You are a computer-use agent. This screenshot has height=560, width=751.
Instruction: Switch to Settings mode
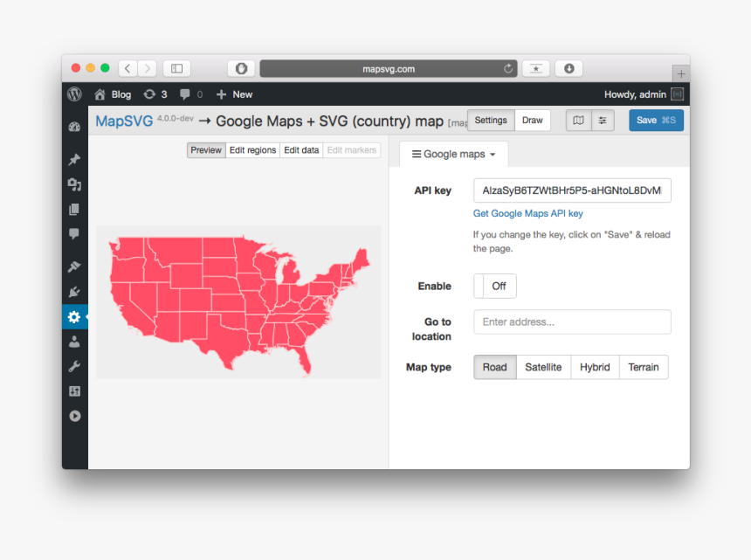[x=491, y=121]
